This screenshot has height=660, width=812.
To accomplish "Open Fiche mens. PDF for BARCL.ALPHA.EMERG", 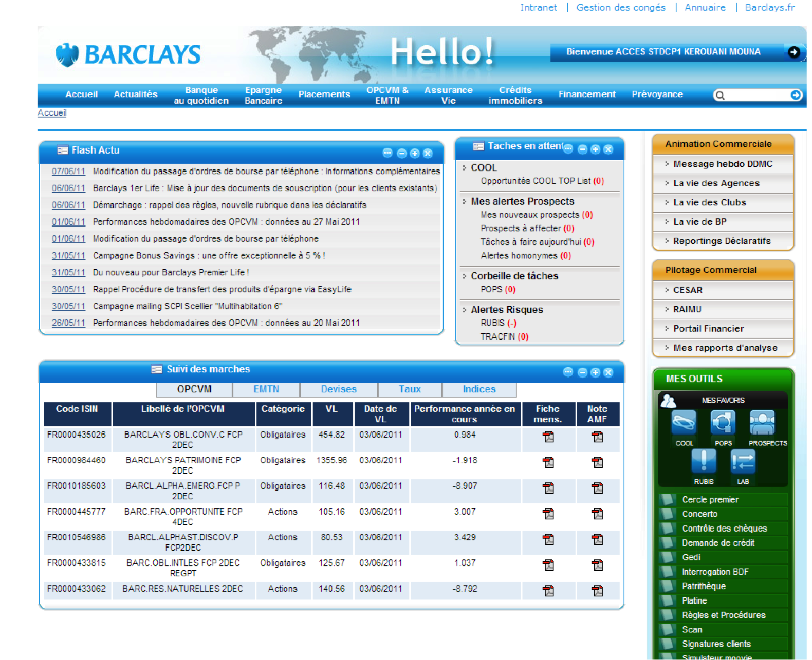I will click(548, 488).
